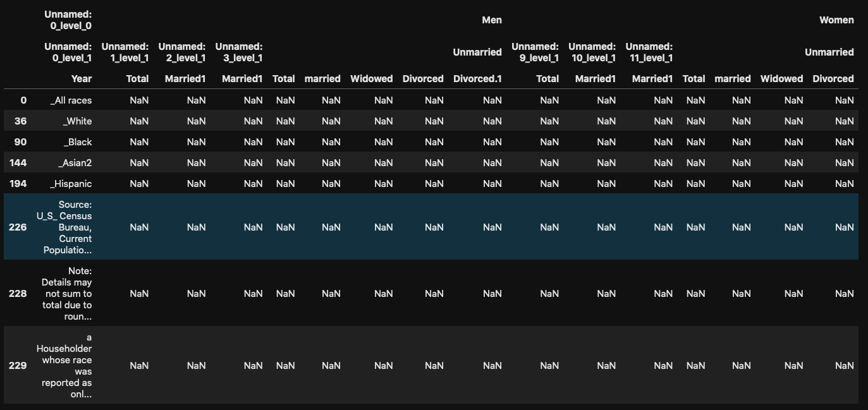868x410 pixels.
Task: Click NaN in row 229 under Unnamed: 3_level_1
Action: (x=253, y=365)
